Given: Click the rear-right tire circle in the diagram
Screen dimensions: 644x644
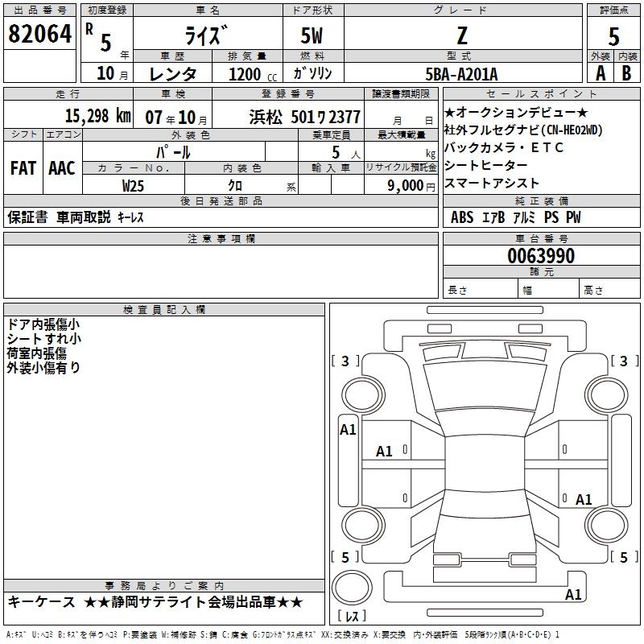Looking at the screenshot, I should pyautogui.click(x=607, y=525).
